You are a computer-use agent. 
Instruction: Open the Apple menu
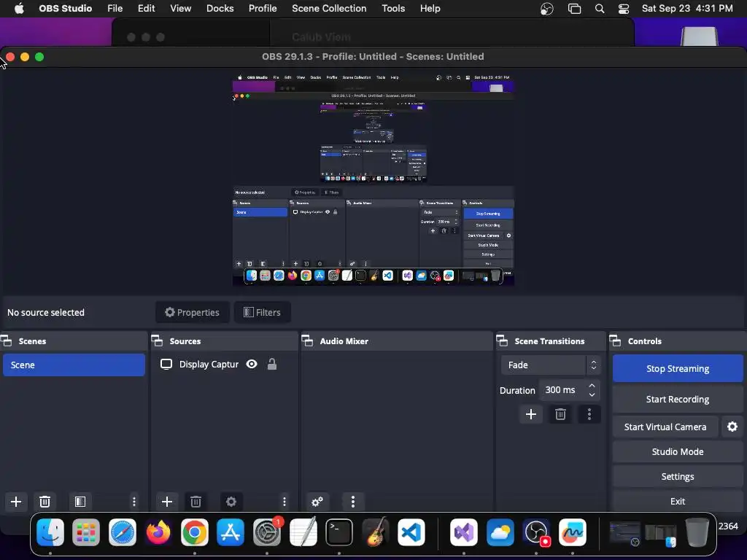click(19, 9)
